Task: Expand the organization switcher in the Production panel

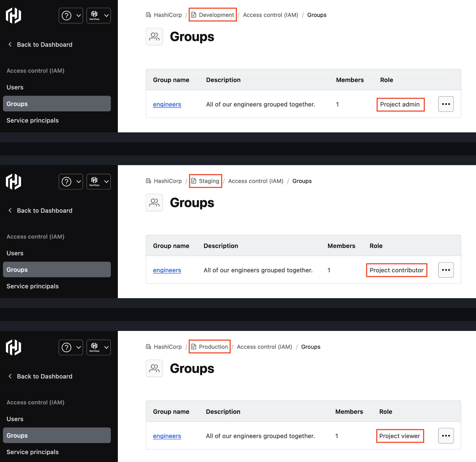Action: pyautogui.click(x=99, y=347)
